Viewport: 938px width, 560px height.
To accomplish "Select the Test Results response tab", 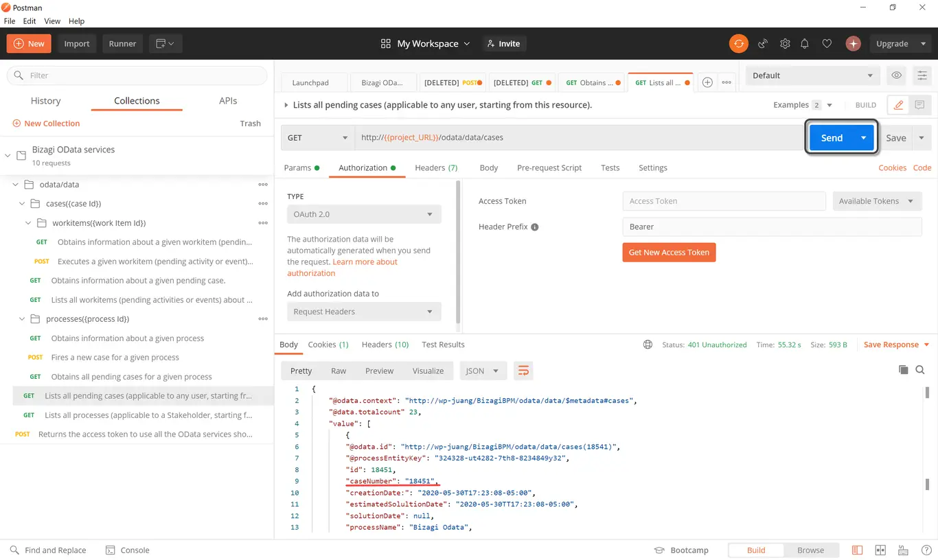I will pos(443,345).
